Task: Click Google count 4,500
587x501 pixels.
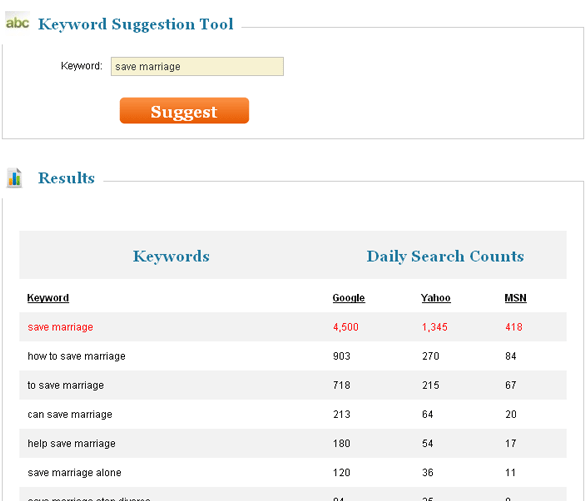Action: tap(346, 327)
